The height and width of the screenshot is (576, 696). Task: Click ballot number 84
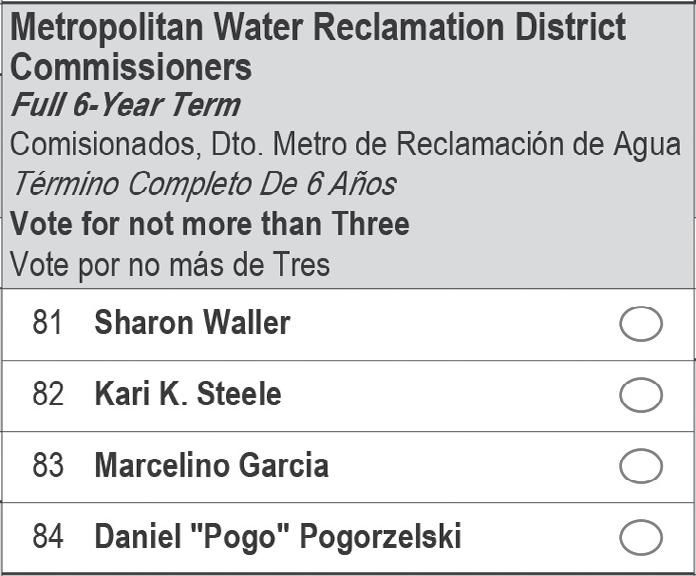pyautogui.click(x=47, y=536)
